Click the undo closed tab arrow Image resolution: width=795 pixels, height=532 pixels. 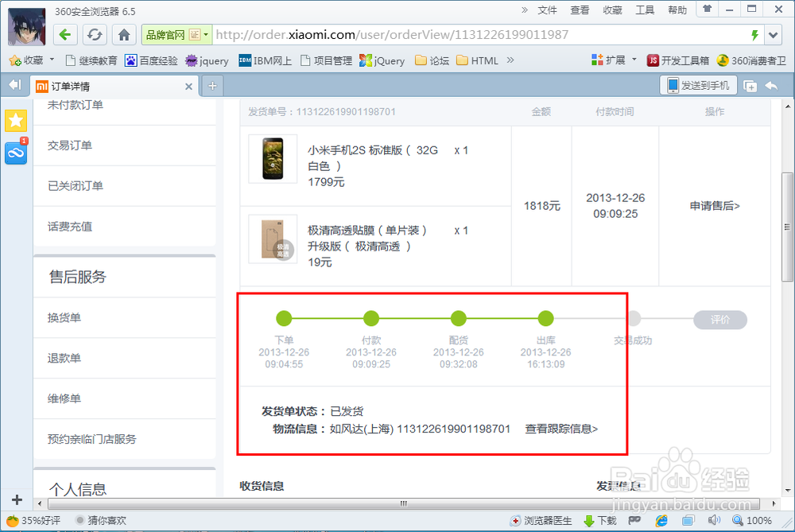771,86
